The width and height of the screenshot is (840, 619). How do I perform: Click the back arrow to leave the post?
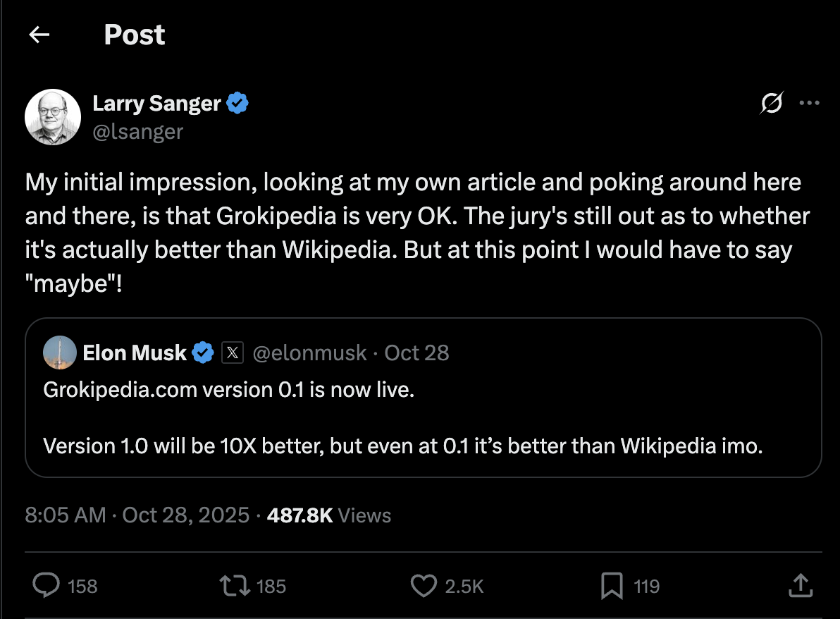tap(39, 34)
